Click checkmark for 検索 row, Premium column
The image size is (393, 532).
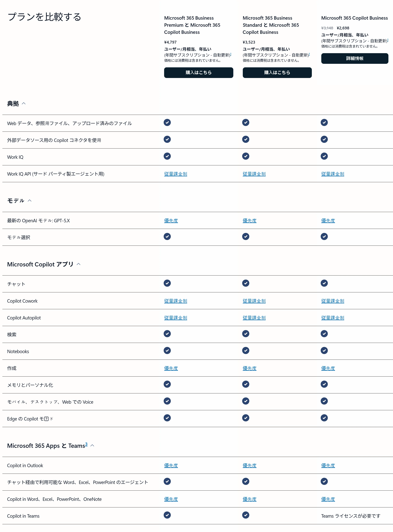pyautogui.click(x=167, y=334)
